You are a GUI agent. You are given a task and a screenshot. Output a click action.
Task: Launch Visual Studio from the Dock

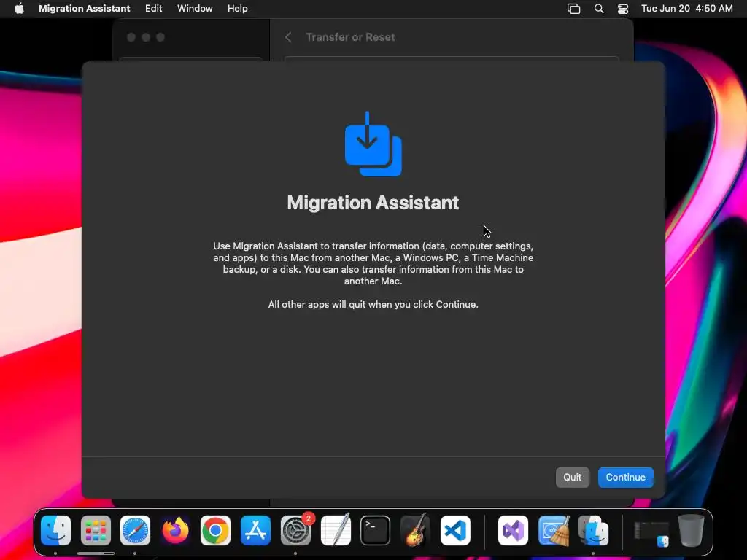[513, 531]
